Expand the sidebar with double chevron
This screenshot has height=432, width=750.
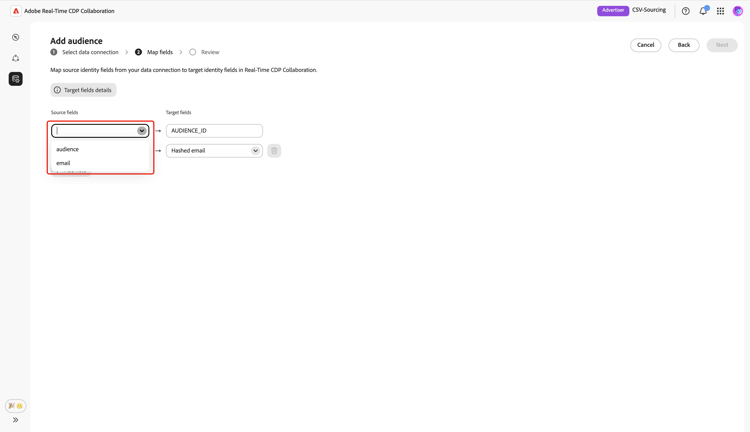15,420
